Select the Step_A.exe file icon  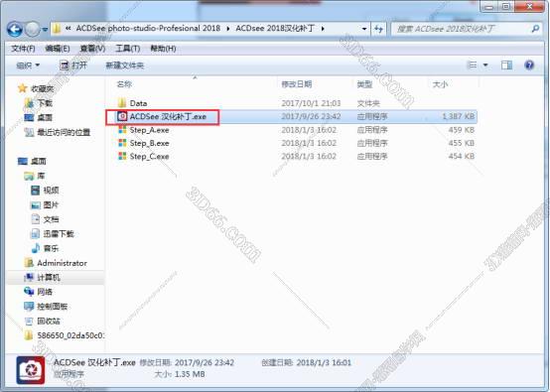tap(122, 130)
